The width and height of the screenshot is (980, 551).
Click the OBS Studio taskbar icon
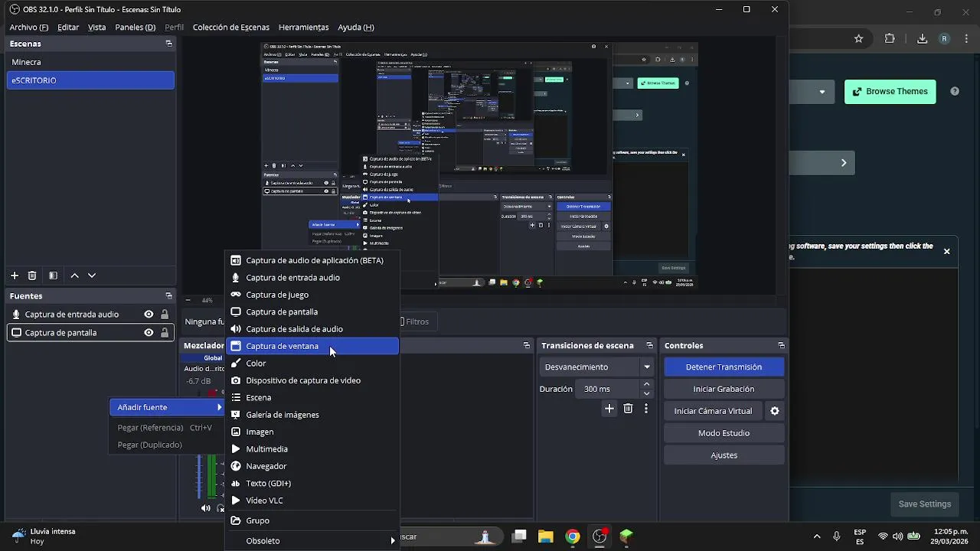click(599, 536)
